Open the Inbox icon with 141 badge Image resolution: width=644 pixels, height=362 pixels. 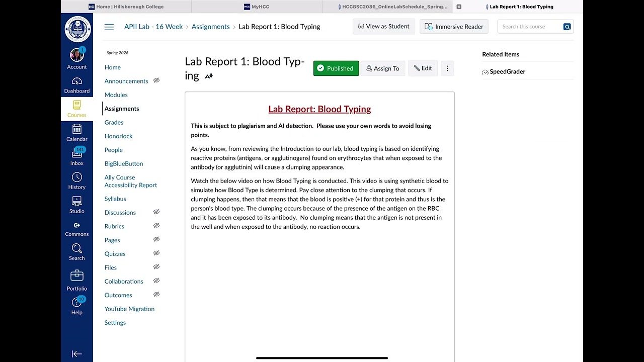[77, 153]
